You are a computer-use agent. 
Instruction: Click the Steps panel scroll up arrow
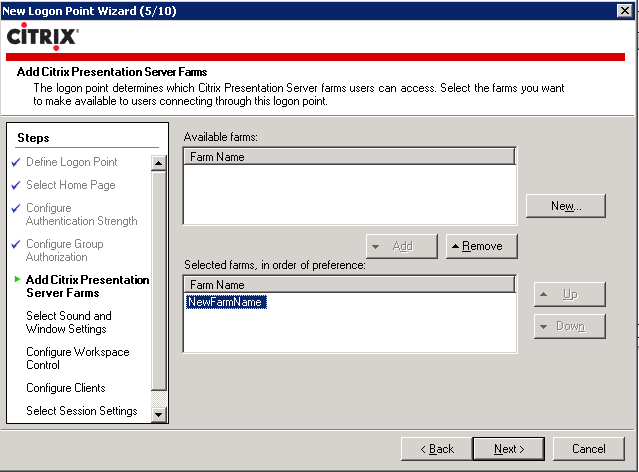[158, 163]
